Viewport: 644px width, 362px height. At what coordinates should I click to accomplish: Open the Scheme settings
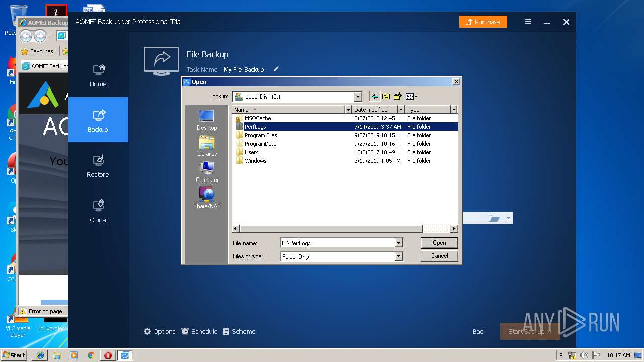239,331
